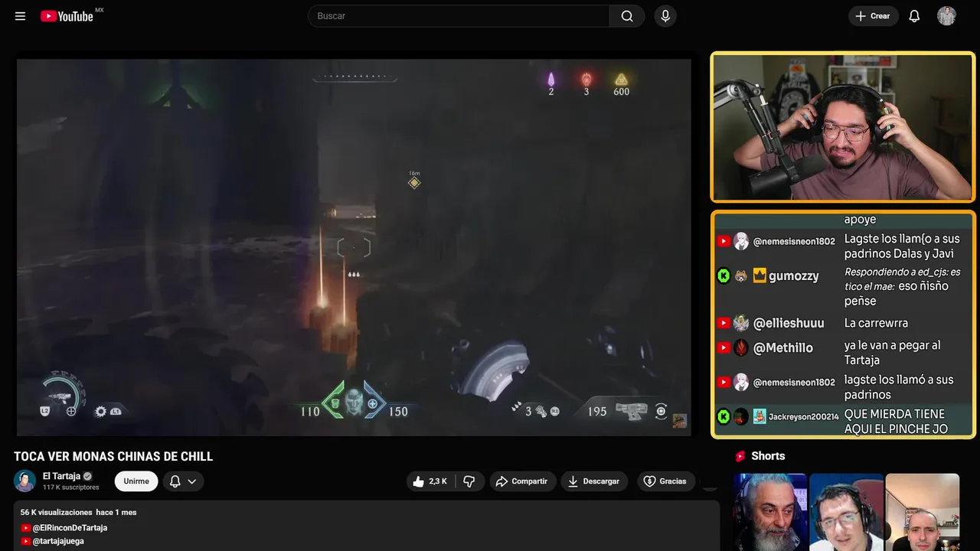
Task: Open the first Shorts thumbnail with bearded man
Action: click(770, 512)
